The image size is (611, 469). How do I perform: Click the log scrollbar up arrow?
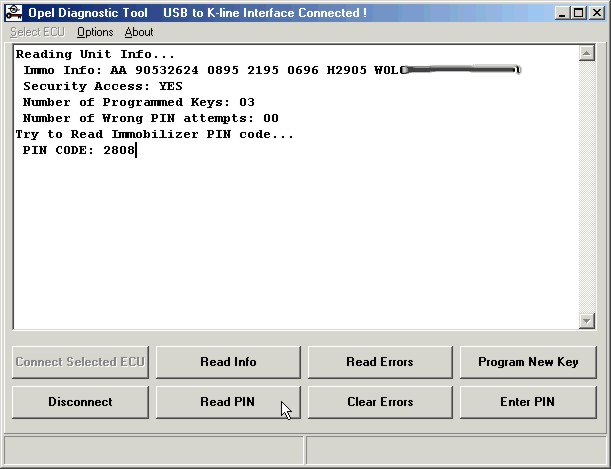pos(586,53)
